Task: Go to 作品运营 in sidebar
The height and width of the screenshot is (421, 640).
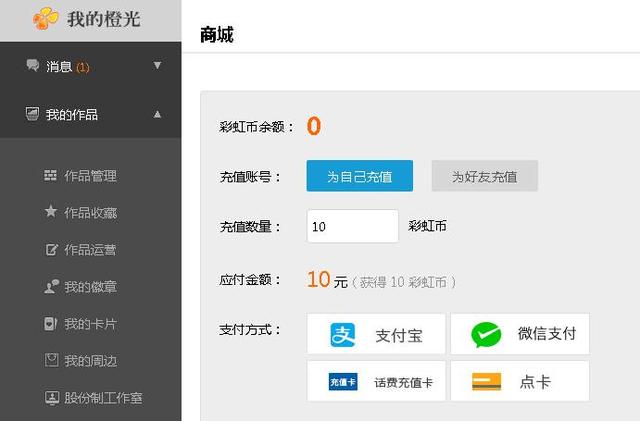Action: point(91,249)
